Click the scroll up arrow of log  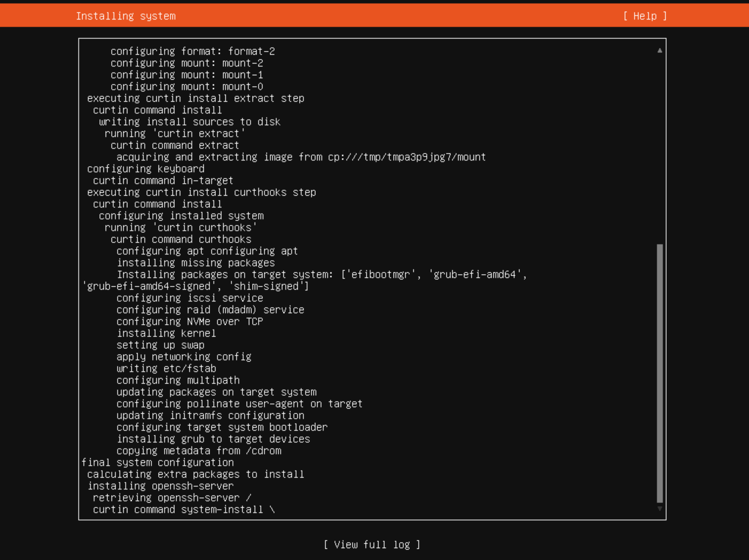pos(659,50)
